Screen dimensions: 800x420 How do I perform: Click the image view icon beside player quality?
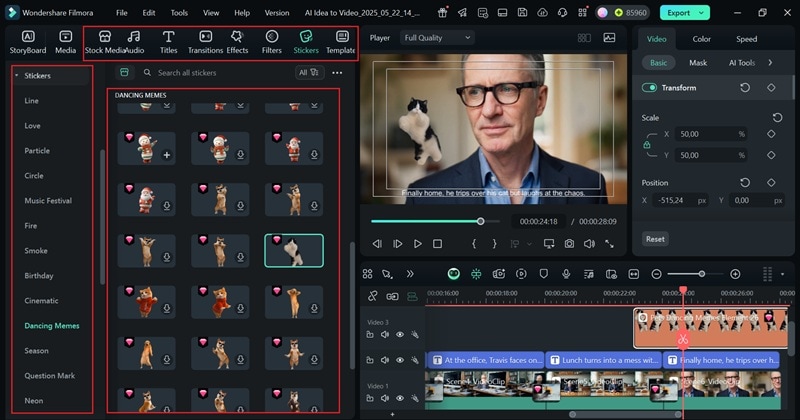click(x=609, y=38)
